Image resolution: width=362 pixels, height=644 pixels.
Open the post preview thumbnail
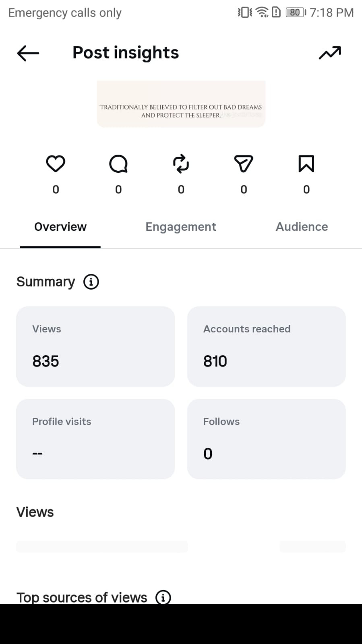pos(181,104)
